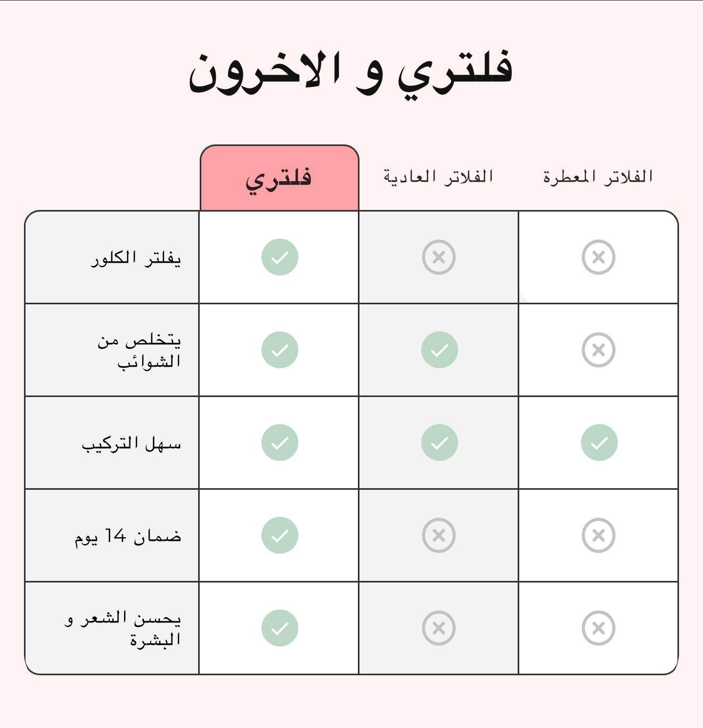Click the الفلاتر المعطرة X icon for يحسن الشعر و البشرة
703x728 pixels.
point(599,628)
